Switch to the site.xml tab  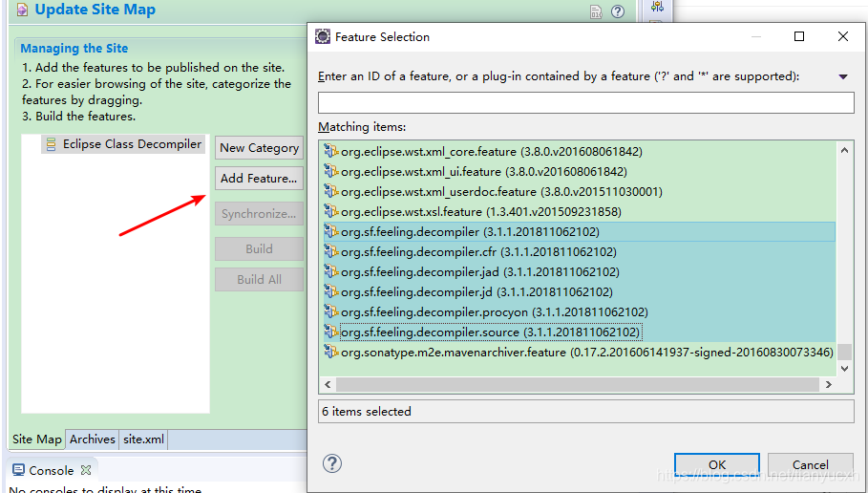click(x=143, y=439)
